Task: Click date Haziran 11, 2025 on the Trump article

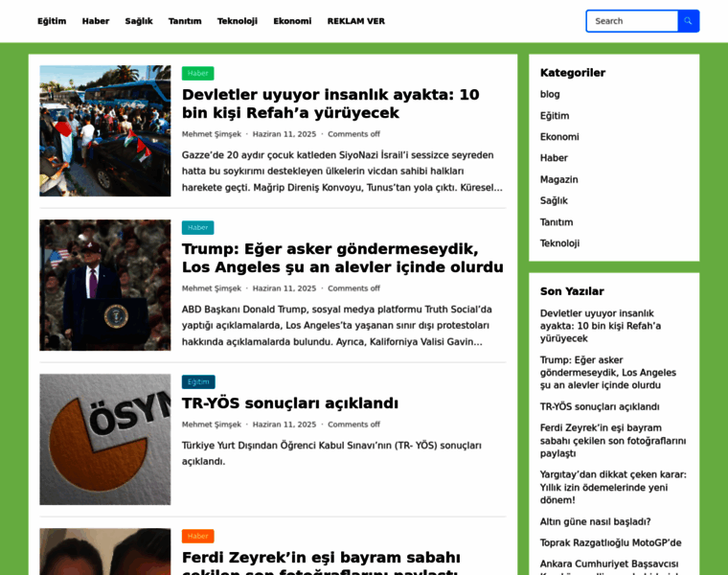Action: pos(284,288)
